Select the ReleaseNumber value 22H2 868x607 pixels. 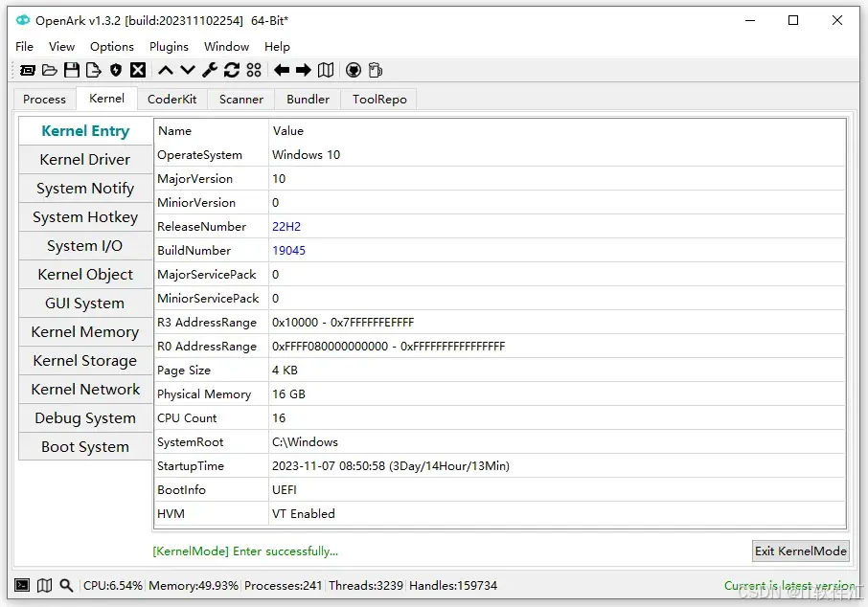point(286,226)
